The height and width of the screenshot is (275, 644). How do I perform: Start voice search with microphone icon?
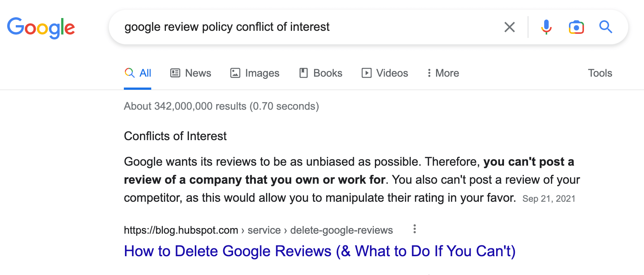(546, 27)
